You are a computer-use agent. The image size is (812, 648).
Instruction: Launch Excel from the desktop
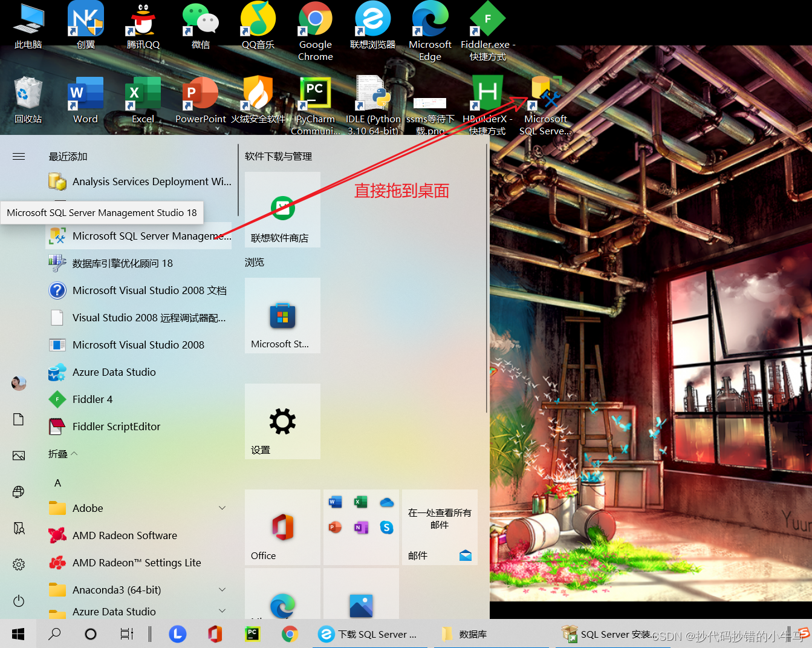pos(143,101)
